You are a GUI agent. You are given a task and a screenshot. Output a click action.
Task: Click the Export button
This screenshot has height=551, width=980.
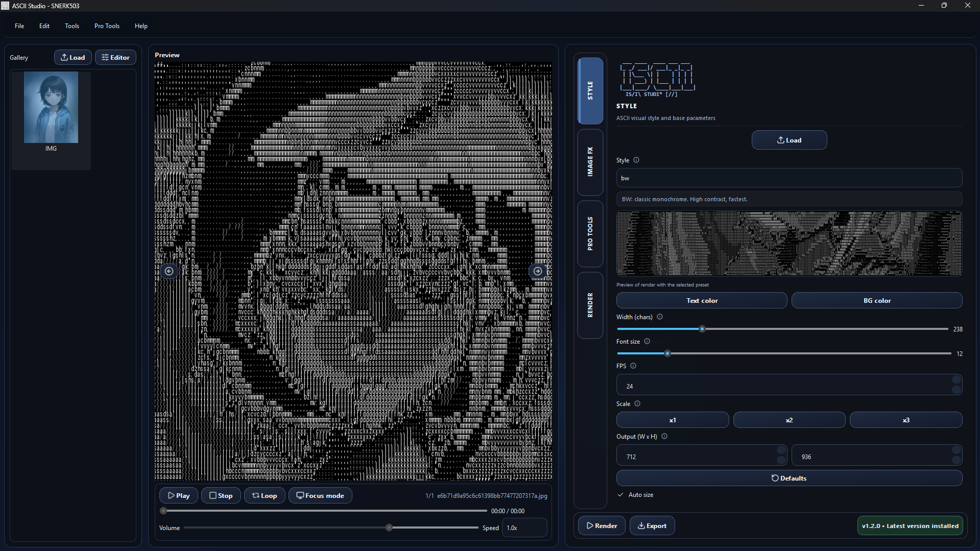click(x=652, y=525)
